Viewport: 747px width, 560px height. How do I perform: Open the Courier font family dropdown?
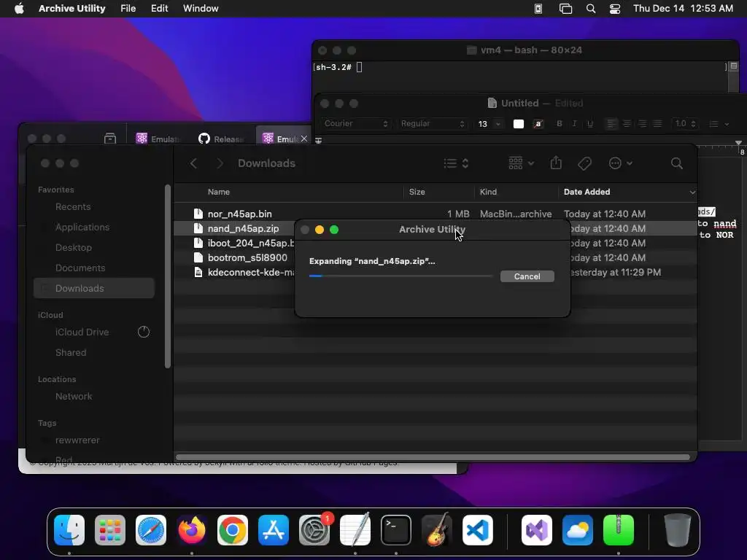(x=355, y=124)
